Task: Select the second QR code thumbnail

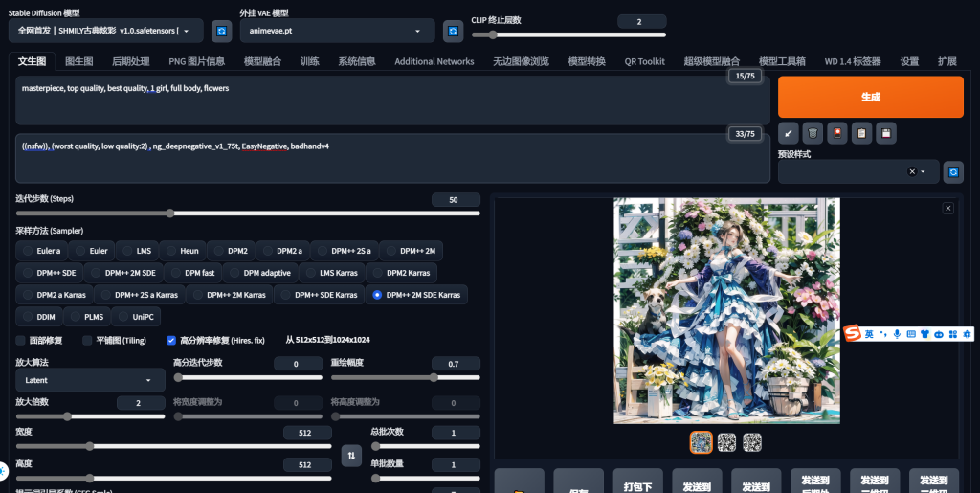Action: click(727, 442)
